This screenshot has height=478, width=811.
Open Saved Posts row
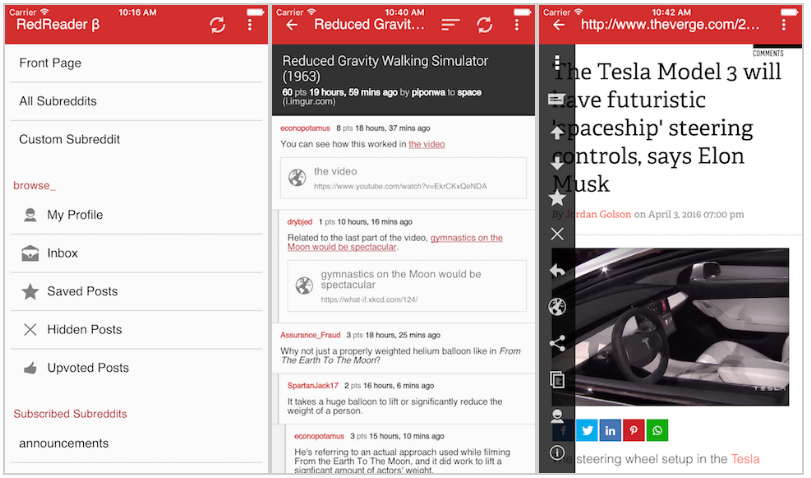137,291
